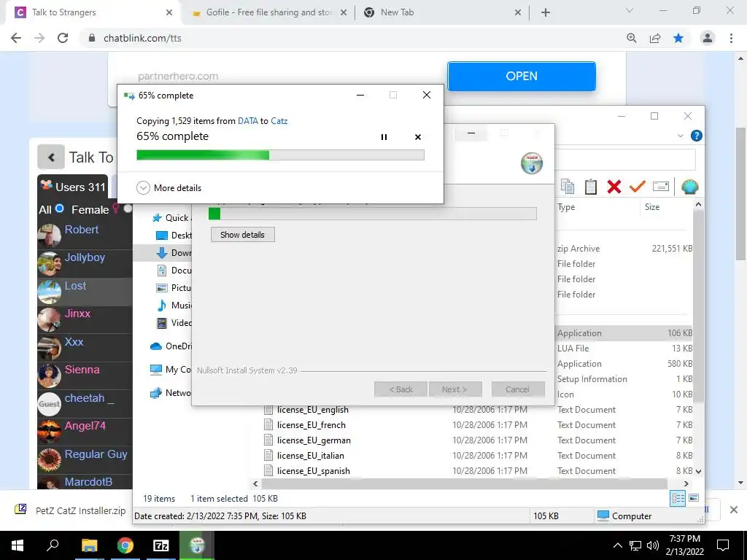Switch to the New Tab tab
The width and height of the screenshot is (747, 560).
pyautogui.click(x=441, y=12)
